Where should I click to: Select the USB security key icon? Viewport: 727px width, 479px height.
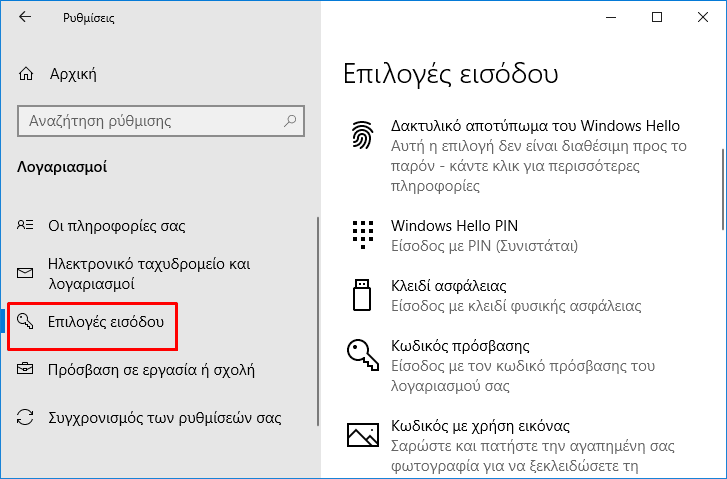pyautogui.click(x=362, y=294)
